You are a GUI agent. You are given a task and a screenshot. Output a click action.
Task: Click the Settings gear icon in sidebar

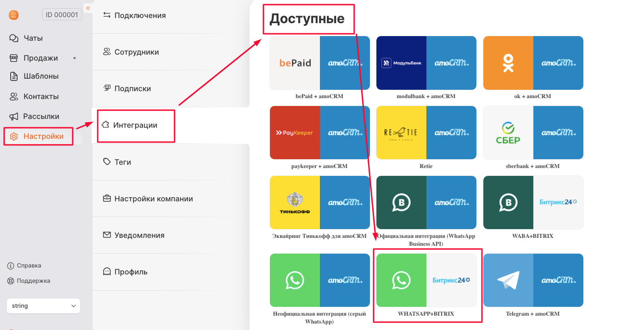[x=14, y=137]
